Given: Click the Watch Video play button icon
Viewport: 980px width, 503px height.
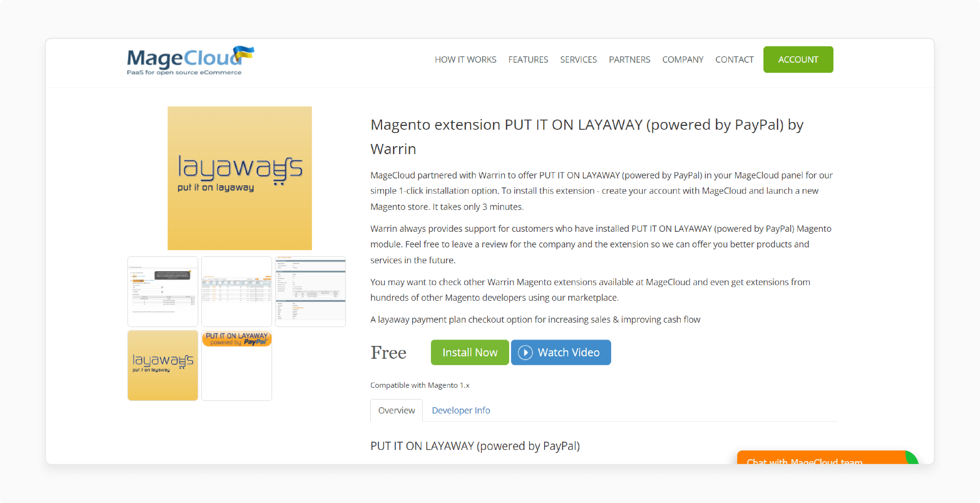Looking at the screenshot, I should click(525, 352).
